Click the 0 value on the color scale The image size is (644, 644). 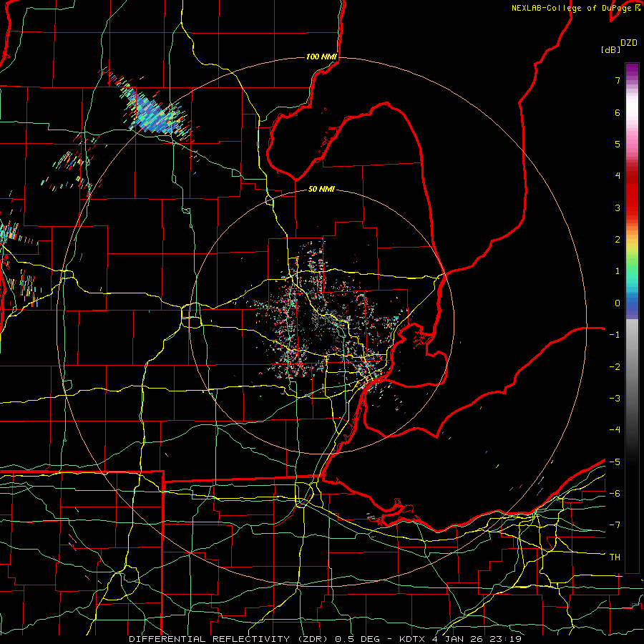(x=618, y=303)
